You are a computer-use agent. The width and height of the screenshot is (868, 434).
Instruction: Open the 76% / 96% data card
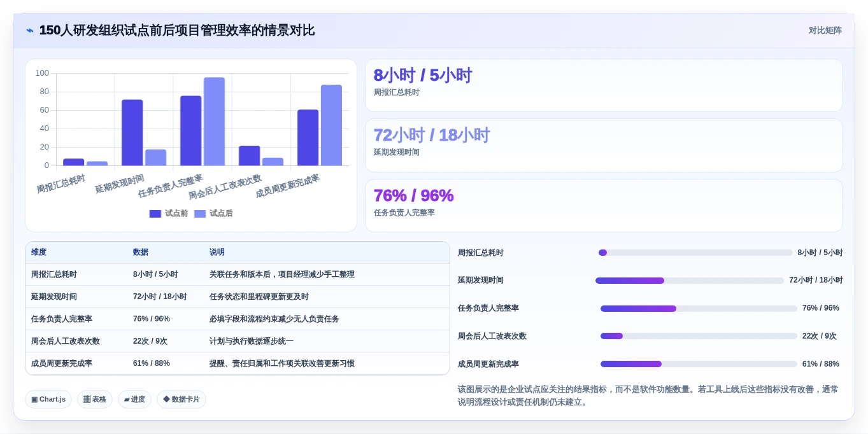click(604, 205)
